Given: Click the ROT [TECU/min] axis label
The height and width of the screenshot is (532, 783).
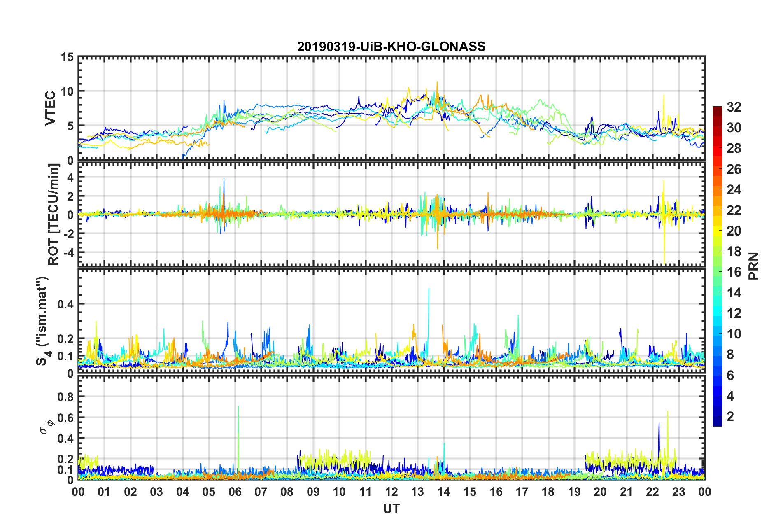Looking at the screenshot, I should click(x=54, y=214).
